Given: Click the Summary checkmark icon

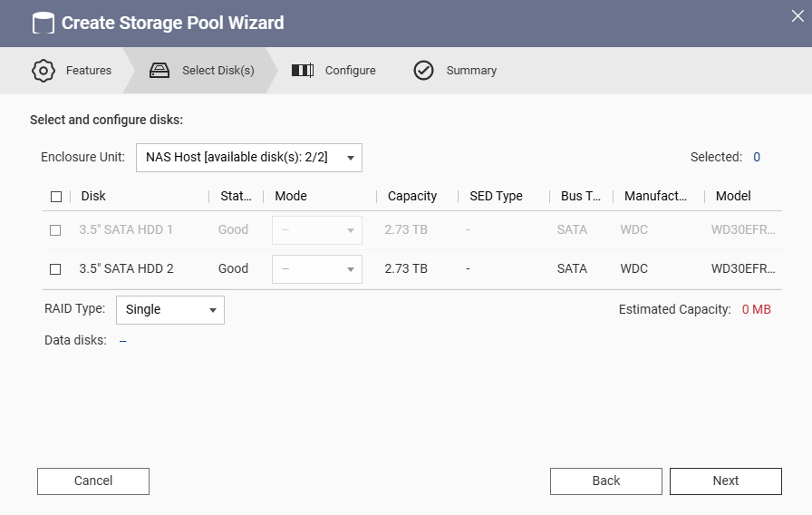Looking at the screenshot, I should point(423,71).
